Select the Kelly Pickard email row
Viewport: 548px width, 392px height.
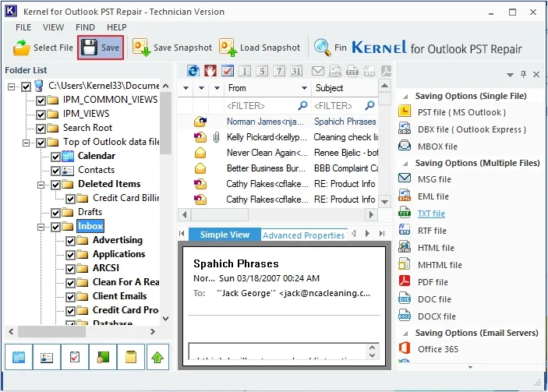point(278,137)
